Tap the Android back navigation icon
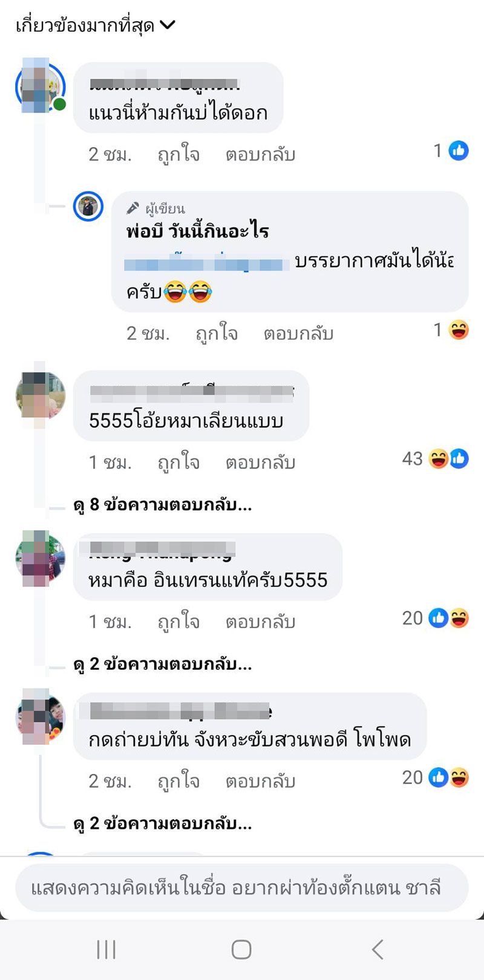Image resolution: width=484 pixels, height=980 pixels. point(378,949)
